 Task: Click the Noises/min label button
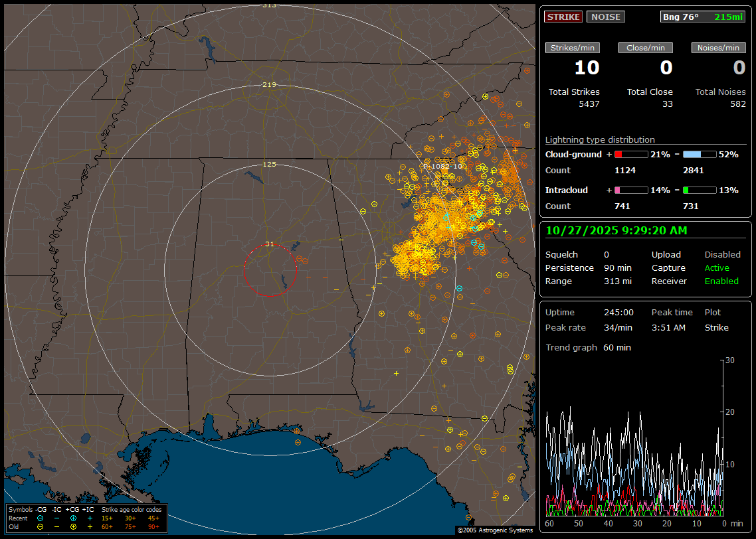click(x=719, y=48)
